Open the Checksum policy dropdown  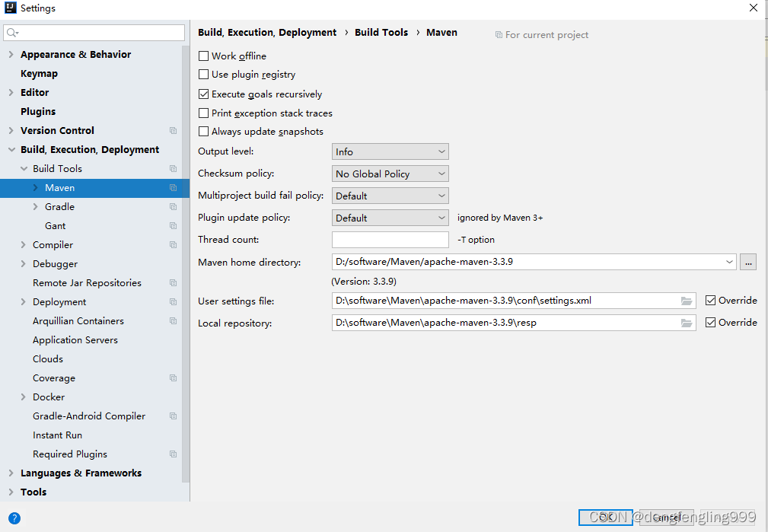pyautogui.click(x=390, y=174)
